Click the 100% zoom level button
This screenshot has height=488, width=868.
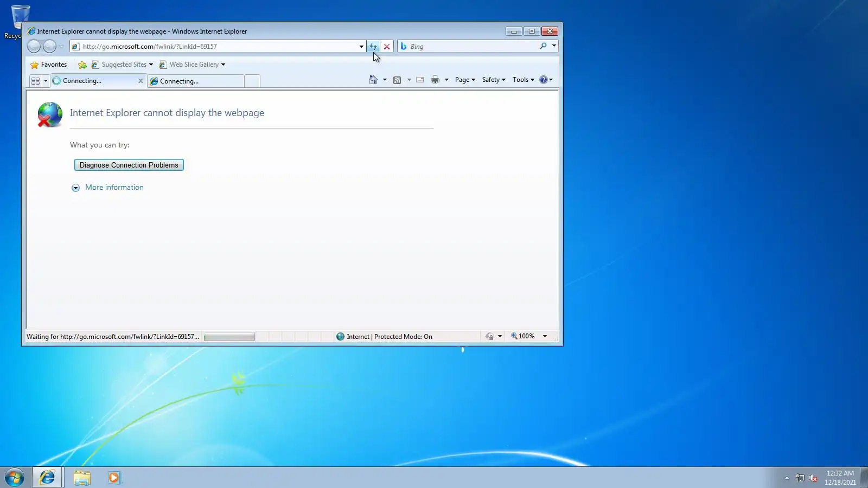point(523,336)
